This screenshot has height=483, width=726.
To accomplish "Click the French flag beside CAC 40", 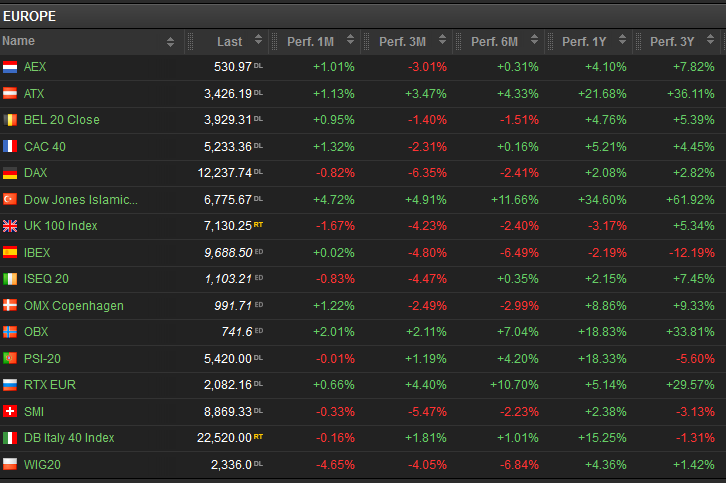I will (10, 146).
